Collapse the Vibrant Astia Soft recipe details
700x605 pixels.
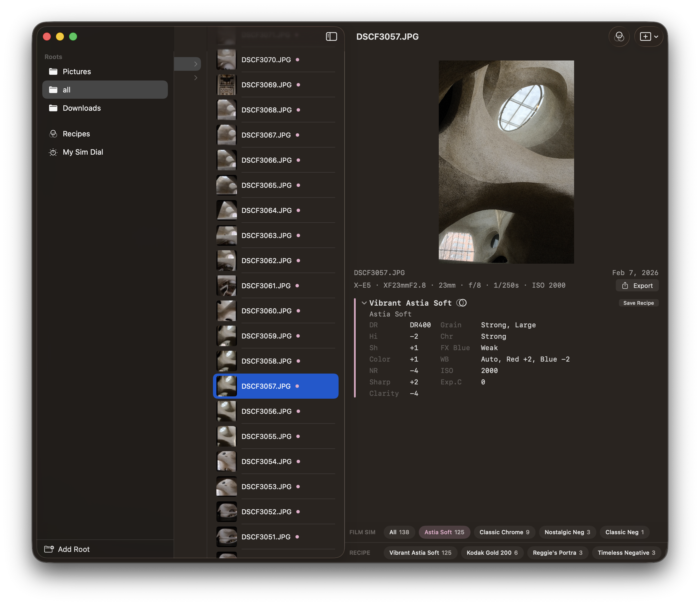pyautogui.click(x=364, y=303)
